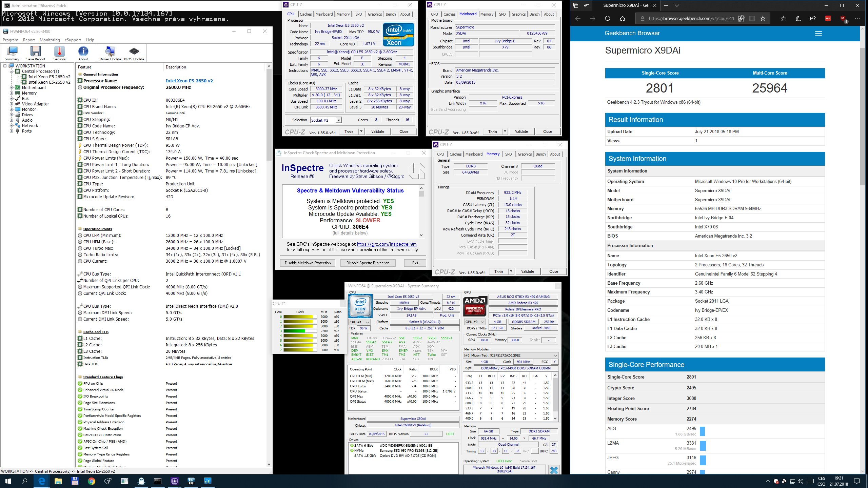Viewport: 868px width, 488px height.
Task: Switch to SPD tab in CPU-Z Mainboard window
Action: (502, 14)
